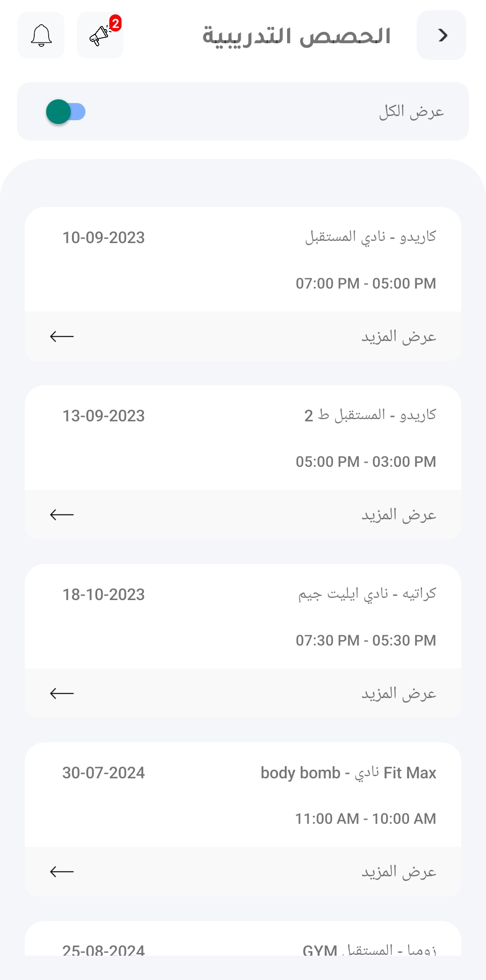Tap the عرض الكل label
Screen dimensions: 486x980
[x=411, y=112]
